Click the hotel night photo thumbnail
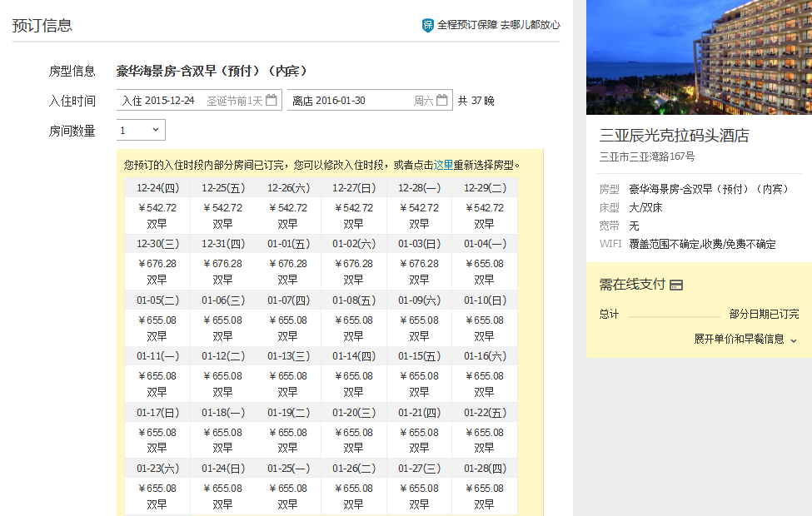The image size is (812, 516). pos(699,57)
